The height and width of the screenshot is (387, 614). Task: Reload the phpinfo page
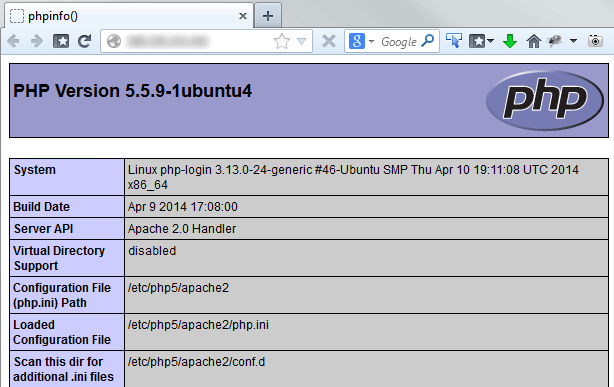[x=85, y=41]
